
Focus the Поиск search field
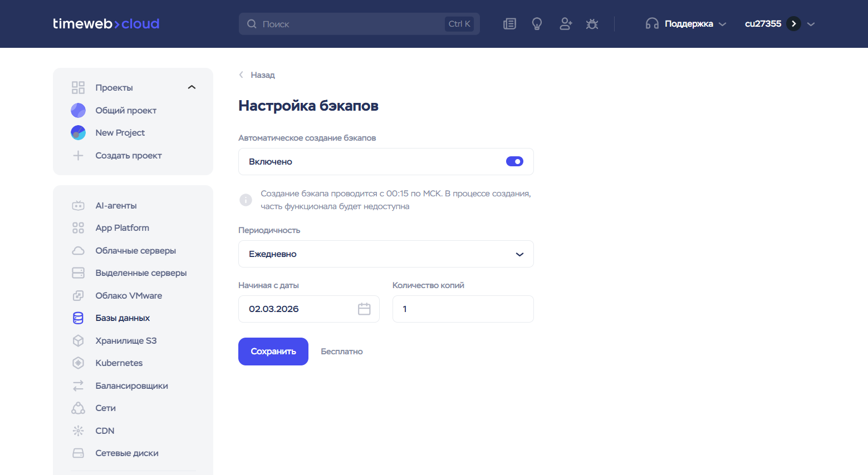pyautogui.click(x=351, y=24)
